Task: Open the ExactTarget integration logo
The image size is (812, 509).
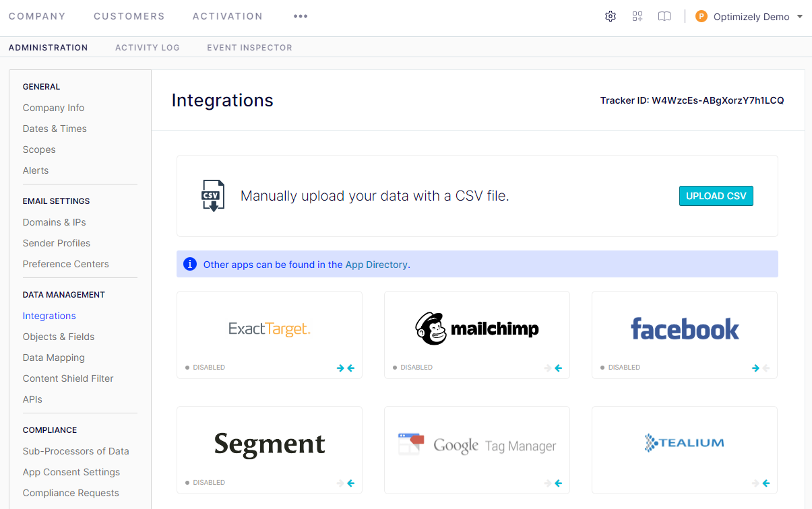Action: pos(270,329)
